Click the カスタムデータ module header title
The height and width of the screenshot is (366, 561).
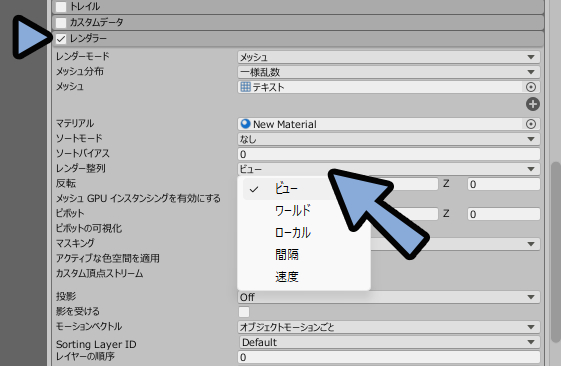click(96, 22)
